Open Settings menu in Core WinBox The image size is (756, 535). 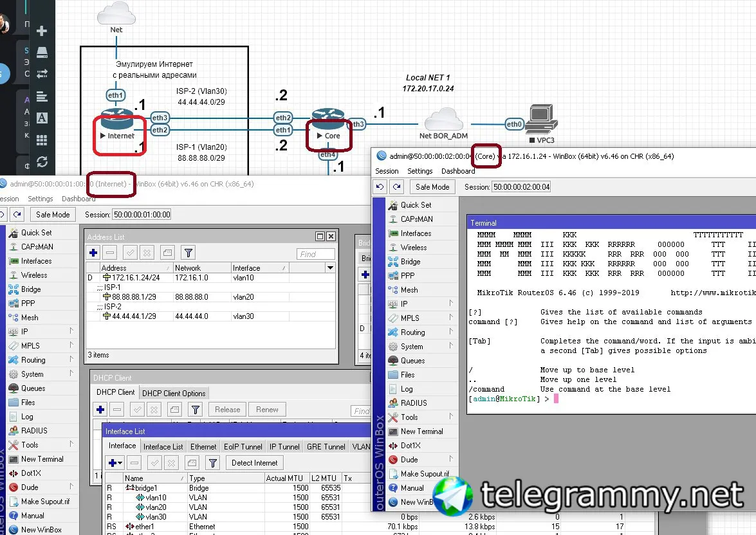[x=420, y=171]
